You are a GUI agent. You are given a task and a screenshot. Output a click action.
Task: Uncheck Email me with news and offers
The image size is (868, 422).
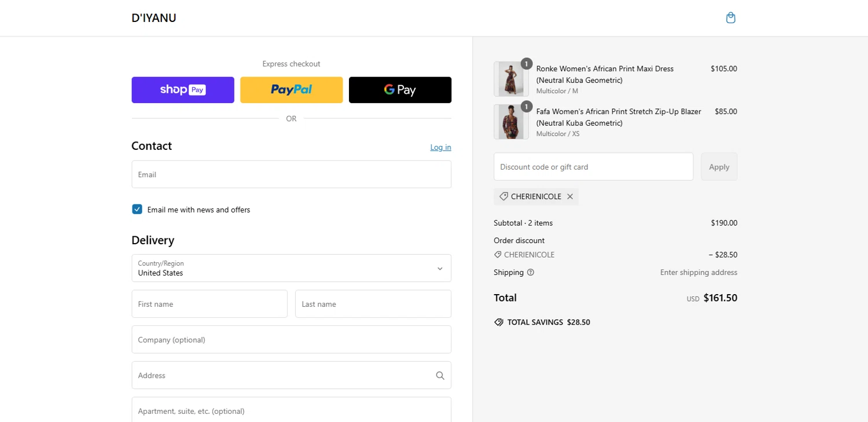(x=137, y=210)
